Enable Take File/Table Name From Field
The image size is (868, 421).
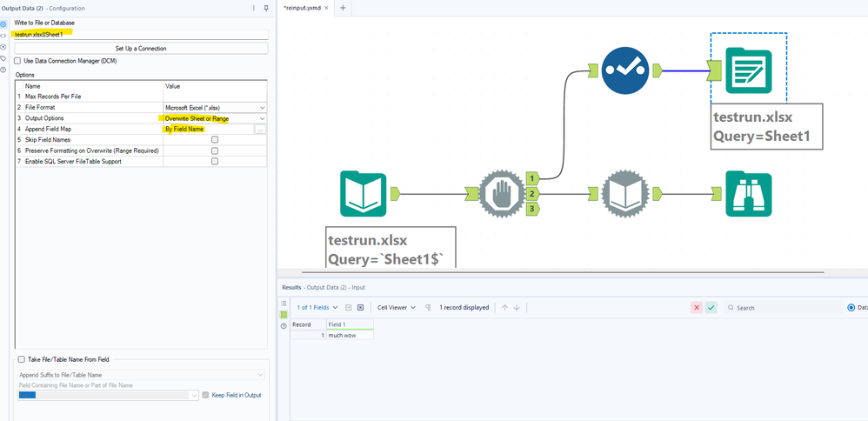(22, 359)
